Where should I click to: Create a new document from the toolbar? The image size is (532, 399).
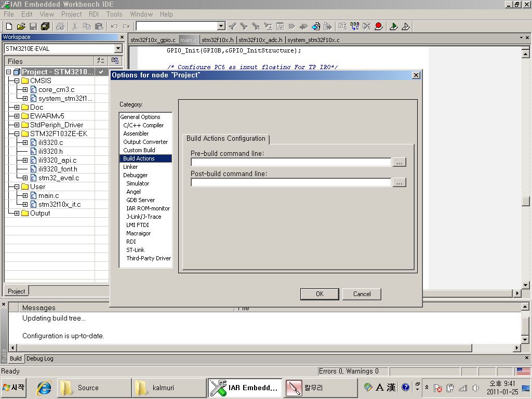pyautogui.click(x=9, y=26)
